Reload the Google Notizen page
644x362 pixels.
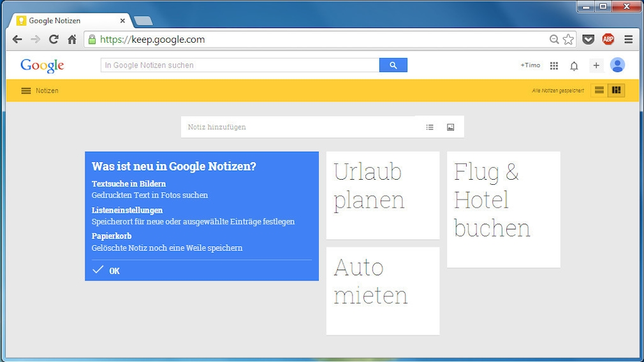tap(54, 40)
